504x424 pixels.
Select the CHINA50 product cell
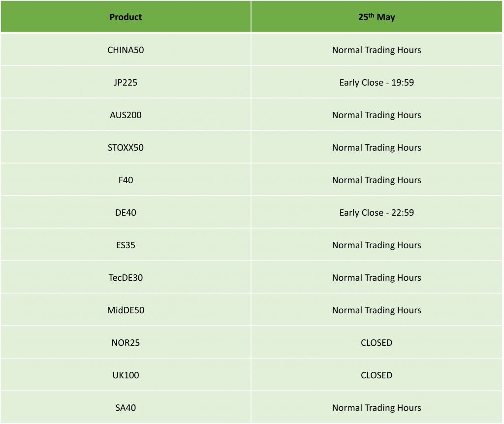(x=126, y=50)
